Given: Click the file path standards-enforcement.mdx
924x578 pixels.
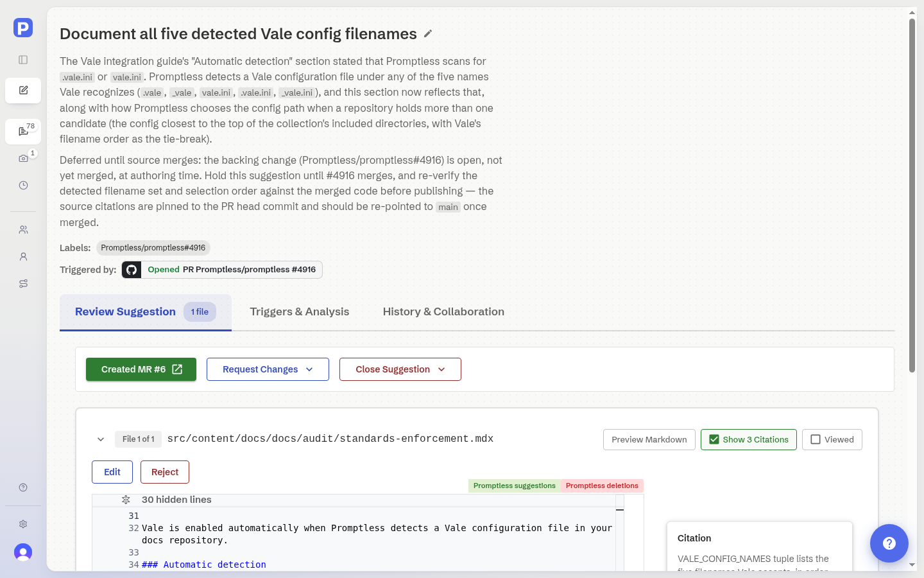Looking at the screenshot, I should [330, 439].
